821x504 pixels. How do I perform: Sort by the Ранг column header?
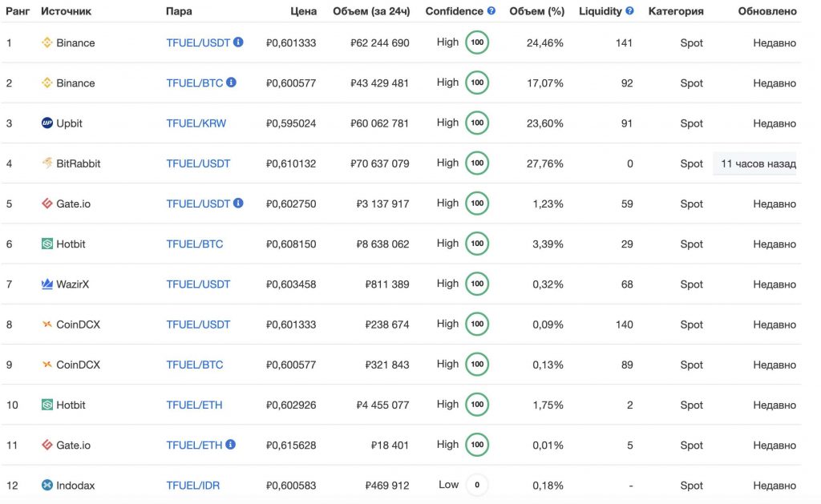pyautogui.click(x=18, y=12)
